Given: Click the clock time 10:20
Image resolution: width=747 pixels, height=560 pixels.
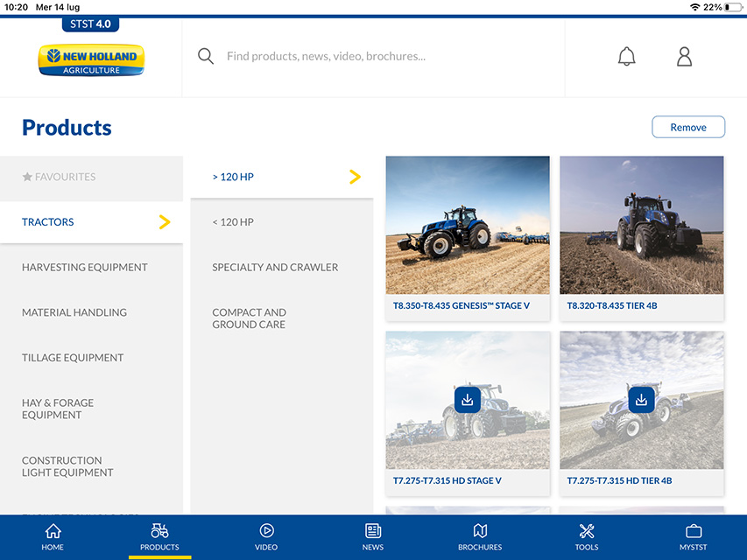Looking at the screenshot, I should point(16,7).
